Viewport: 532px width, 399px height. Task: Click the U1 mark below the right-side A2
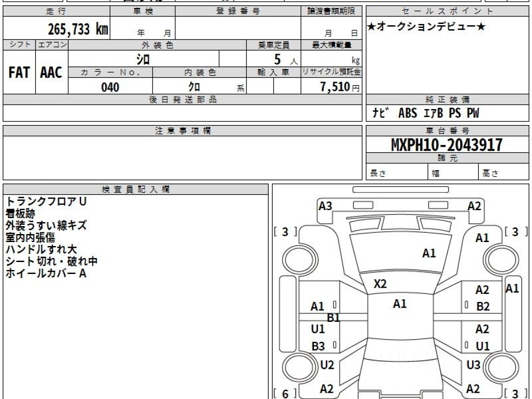tap(483, 346)
